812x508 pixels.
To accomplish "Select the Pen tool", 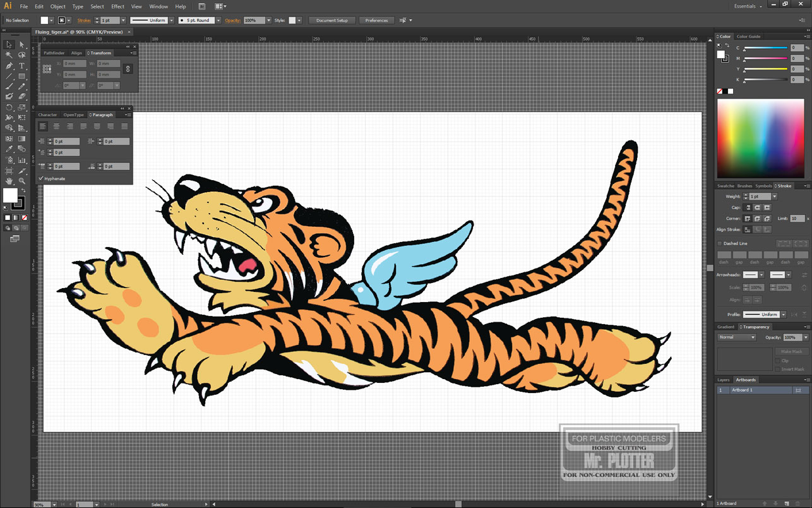I will [9, 66].
